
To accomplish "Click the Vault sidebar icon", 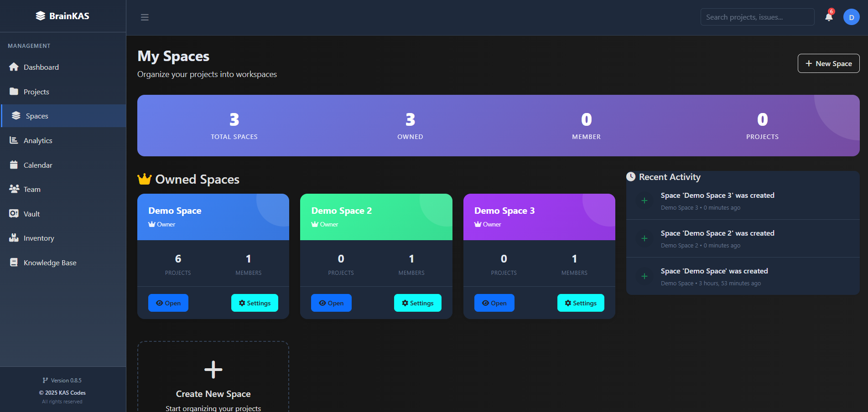I will (14, 214).
